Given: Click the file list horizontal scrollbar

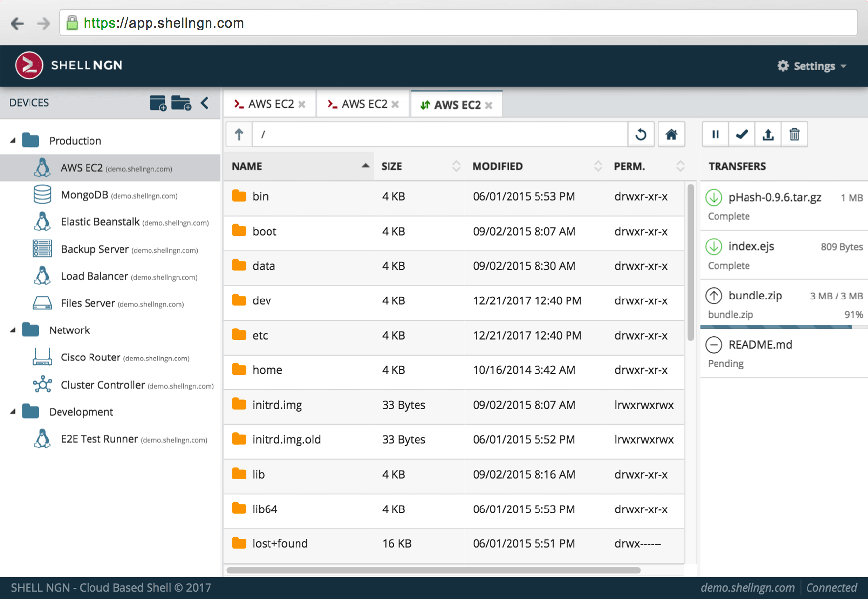Looking at the screenshot, I should coord(433,570).
